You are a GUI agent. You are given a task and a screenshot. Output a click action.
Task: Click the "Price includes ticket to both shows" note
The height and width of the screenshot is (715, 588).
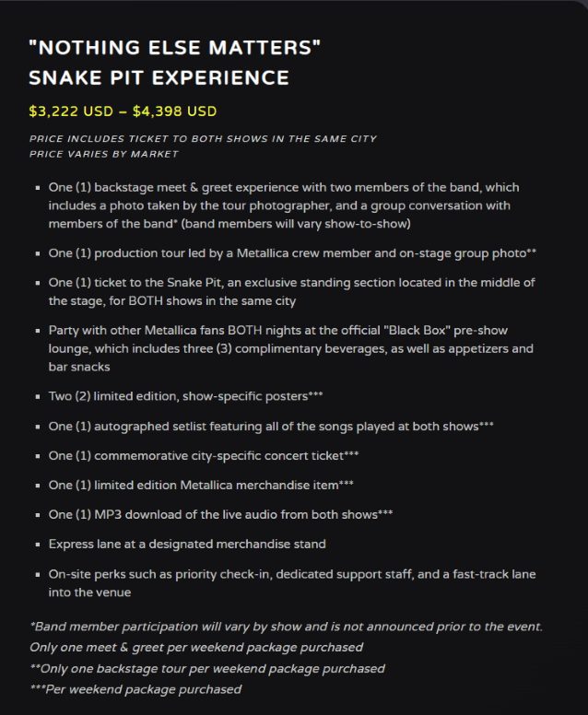tap(202, 139)
